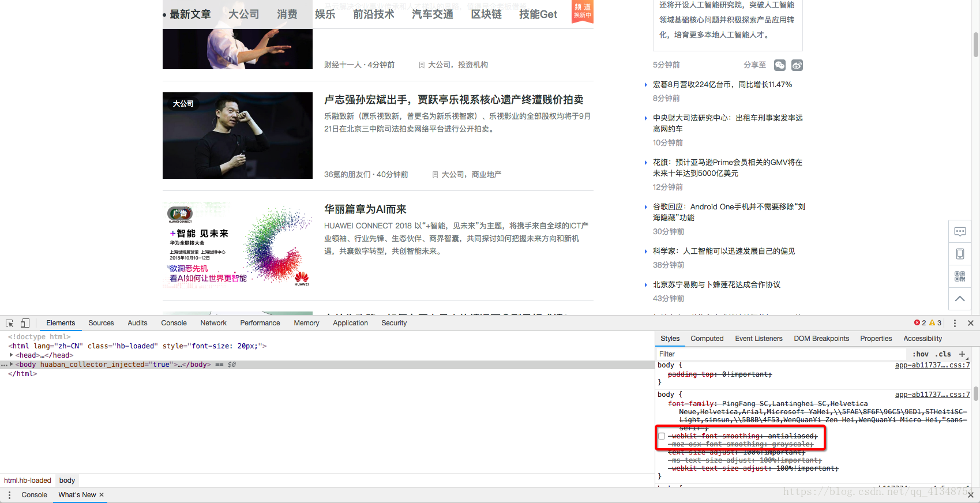This screenshot has width=980, height=503.
Task: Expand the 花旗 Amazon Prime news item arrow
Action: click(x=645, y=163)
